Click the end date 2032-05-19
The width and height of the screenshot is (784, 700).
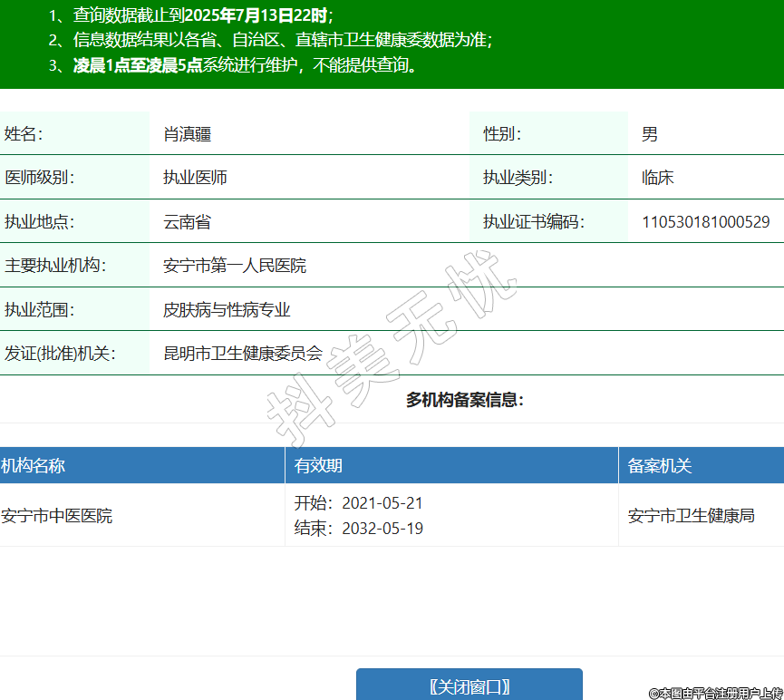(382, 529)
